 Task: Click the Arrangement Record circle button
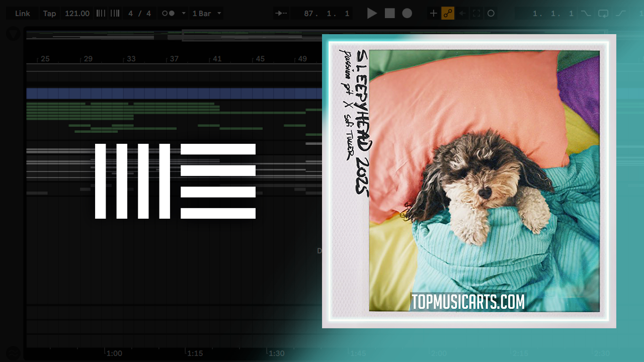tap(407, 14)
